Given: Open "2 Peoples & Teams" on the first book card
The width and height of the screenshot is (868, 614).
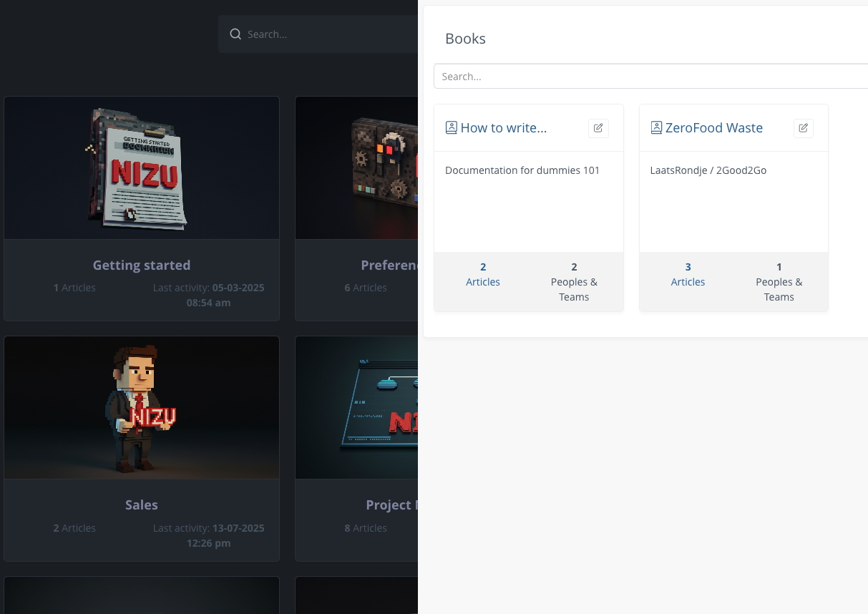Looking at the screenshot, I should pyautogui.click(x=574, y=281).
